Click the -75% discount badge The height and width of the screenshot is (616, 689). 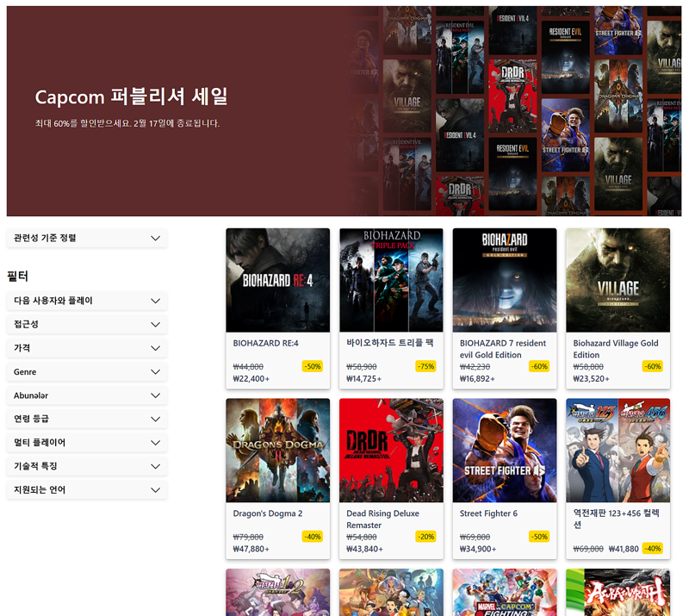click(x=425, y=366)
